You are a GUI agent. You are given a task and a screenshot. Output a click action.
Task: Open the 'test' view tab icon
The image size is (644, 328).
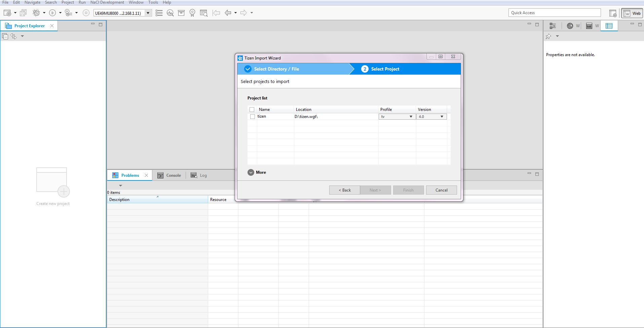pos(589,26)
